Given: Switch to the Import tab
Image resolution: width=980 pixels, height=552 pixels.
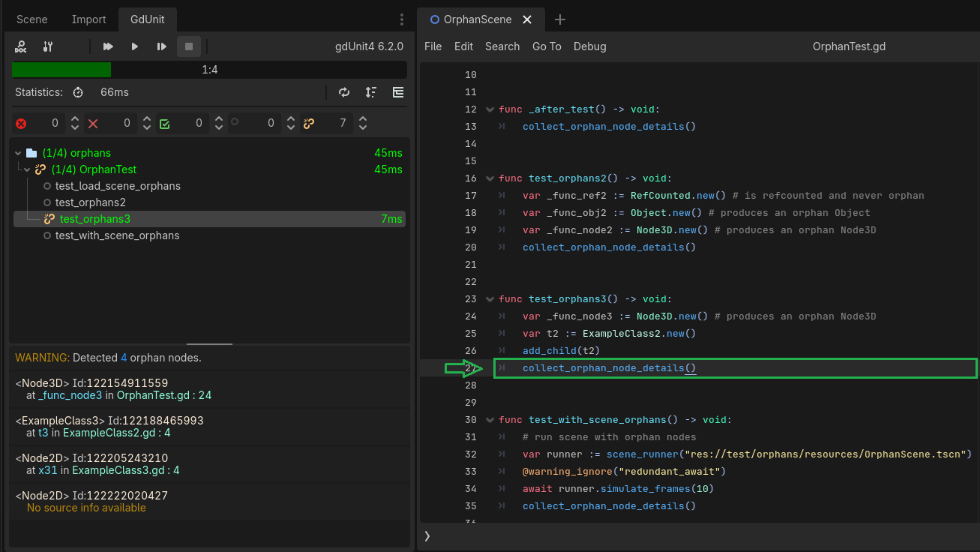Looking at the screenshot, I should pos(89,19).
